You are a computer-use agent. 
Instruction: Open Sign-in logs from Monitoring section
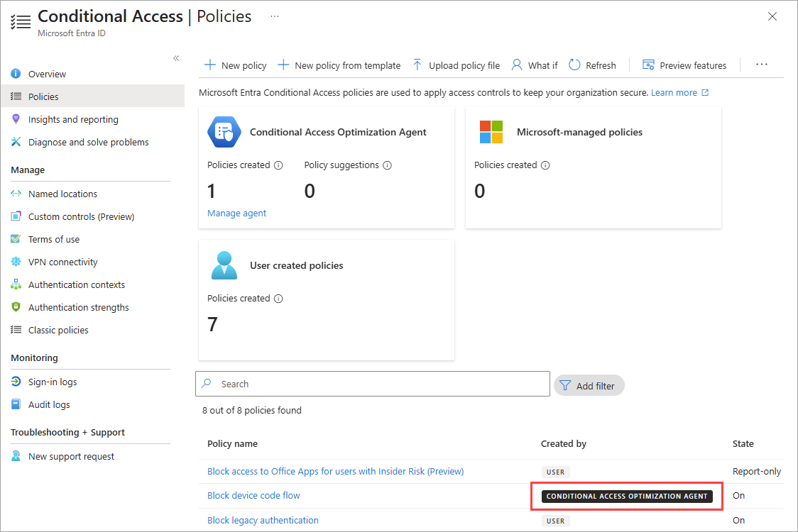[x=17, y=382]
